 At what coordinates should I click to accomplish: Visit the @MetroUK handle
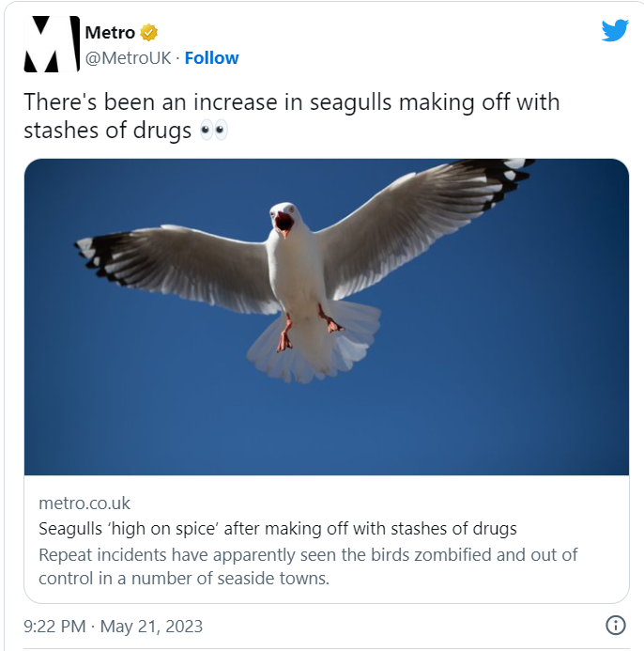click(x=128, y=58)
